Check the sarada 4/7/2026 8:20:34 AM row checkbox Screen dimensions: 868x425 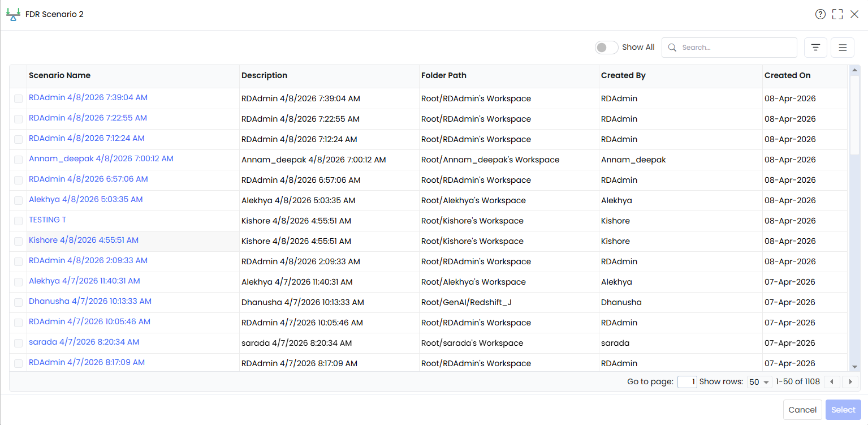(19, 343)
